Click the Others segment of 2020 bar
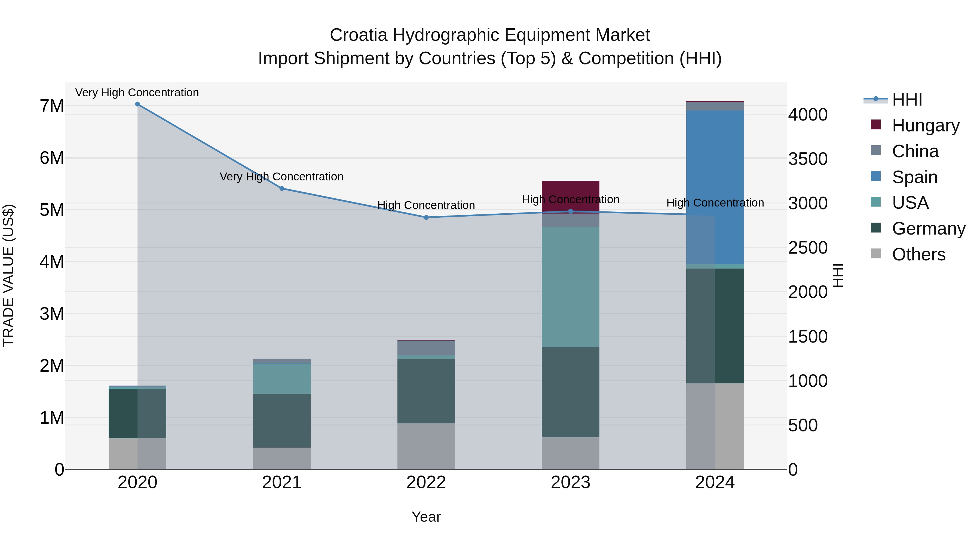 coord(137,454)
